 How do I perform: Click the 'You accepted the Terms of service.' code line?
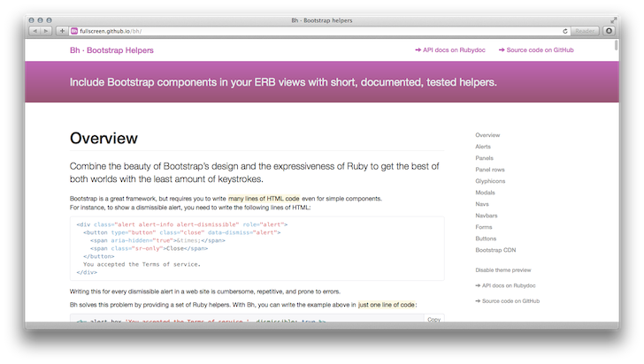tap(142, 264)
